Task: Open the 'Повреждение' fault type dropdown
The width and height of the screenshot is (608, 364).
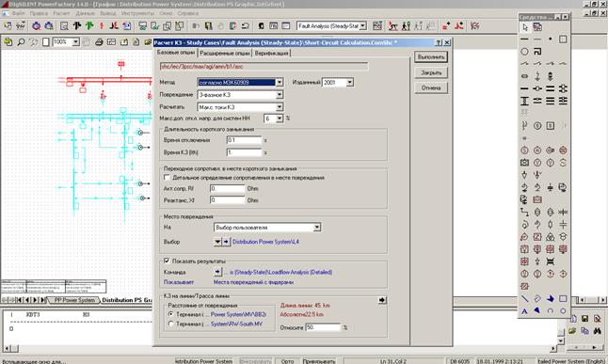Action: coord(280,95)
